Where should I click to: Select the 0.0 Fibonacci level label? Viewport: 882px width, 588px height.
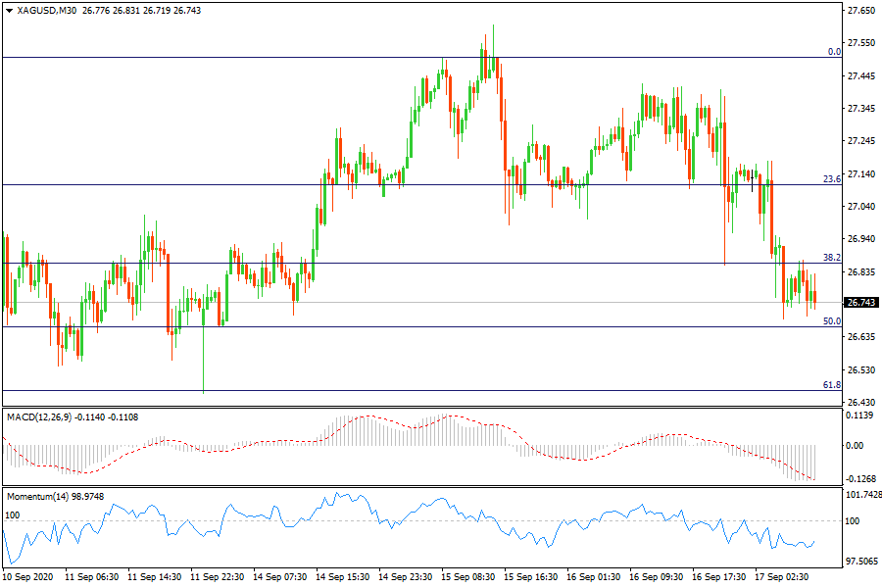[834, 52]
